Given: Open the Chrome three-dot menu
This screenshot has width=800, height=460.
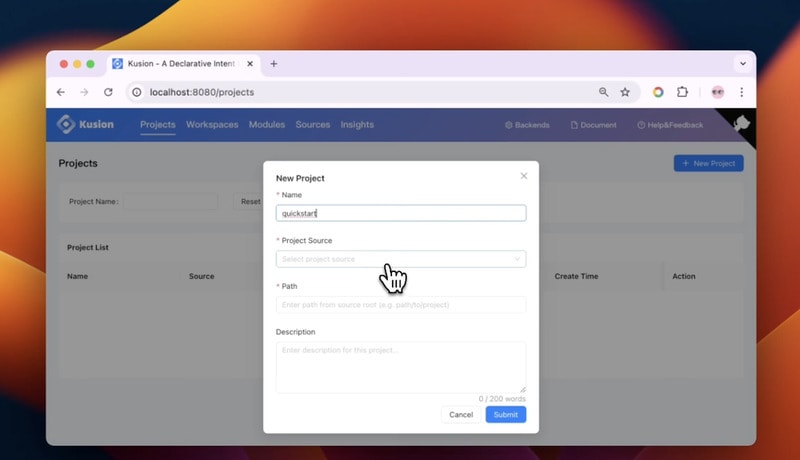Looking at the screenshot, I should pyautogui.click(x=741, y=92).
